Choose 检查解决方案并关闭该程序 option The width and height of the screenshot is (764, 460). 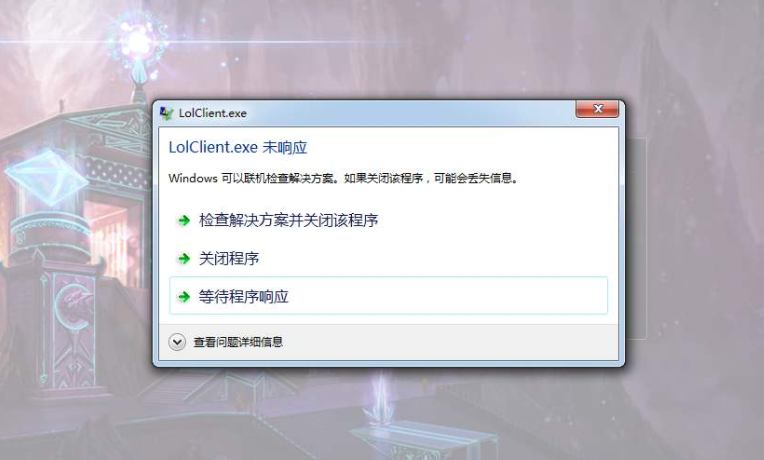point(288,220)
